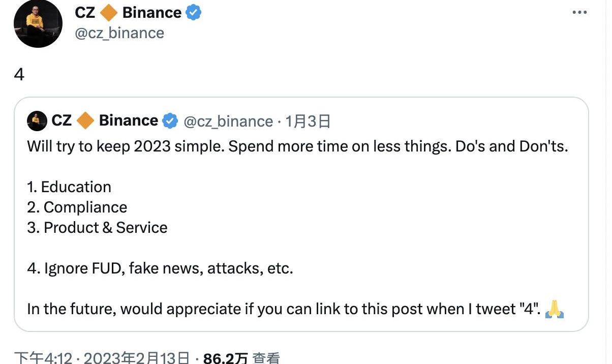612x364 pixels.
Task: Click the "Will try to keep 2023 simple" line
Action: [x=297, y=146]
